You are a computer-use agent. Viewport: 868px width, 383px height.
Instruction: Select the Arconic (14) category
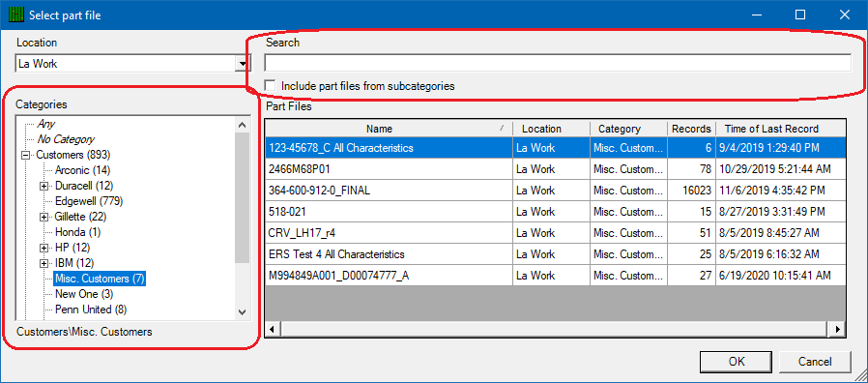tap(83, 170)
